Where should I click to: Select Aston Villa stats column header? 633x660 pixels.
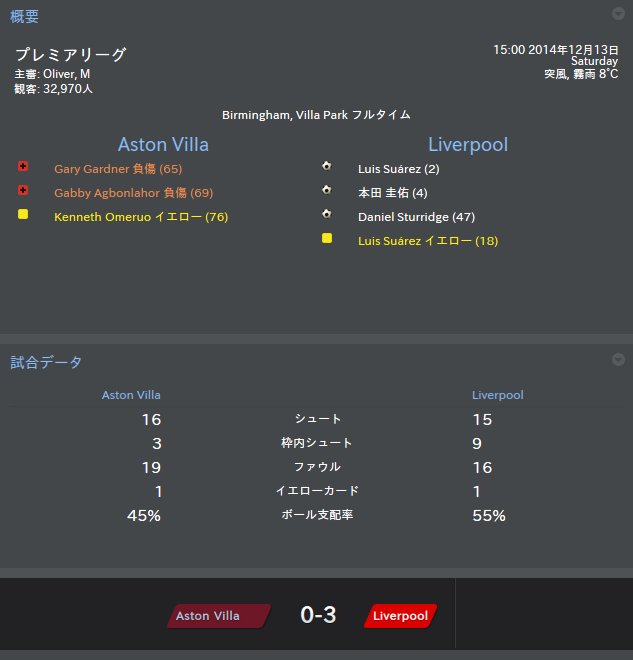(x=131, y=395)
